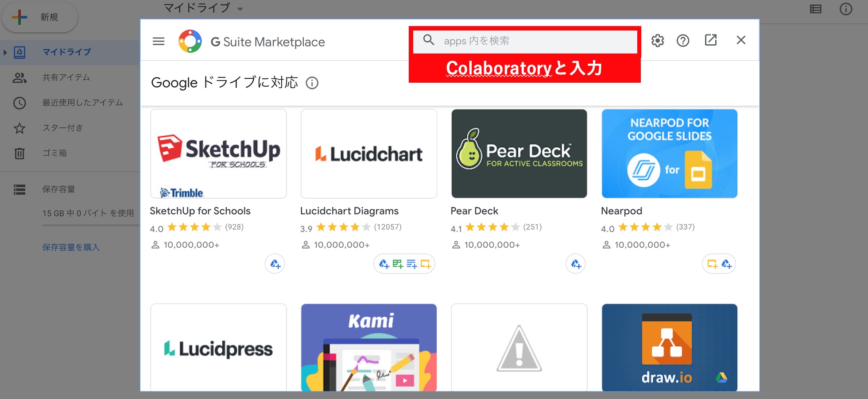
Task: Click the Pear Deck title
Action: coord(474,211)
